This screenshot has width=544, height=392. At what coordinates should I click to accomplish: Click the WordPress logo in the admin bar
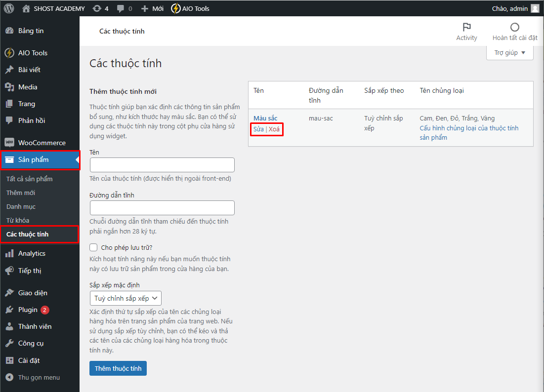[8, 8]
